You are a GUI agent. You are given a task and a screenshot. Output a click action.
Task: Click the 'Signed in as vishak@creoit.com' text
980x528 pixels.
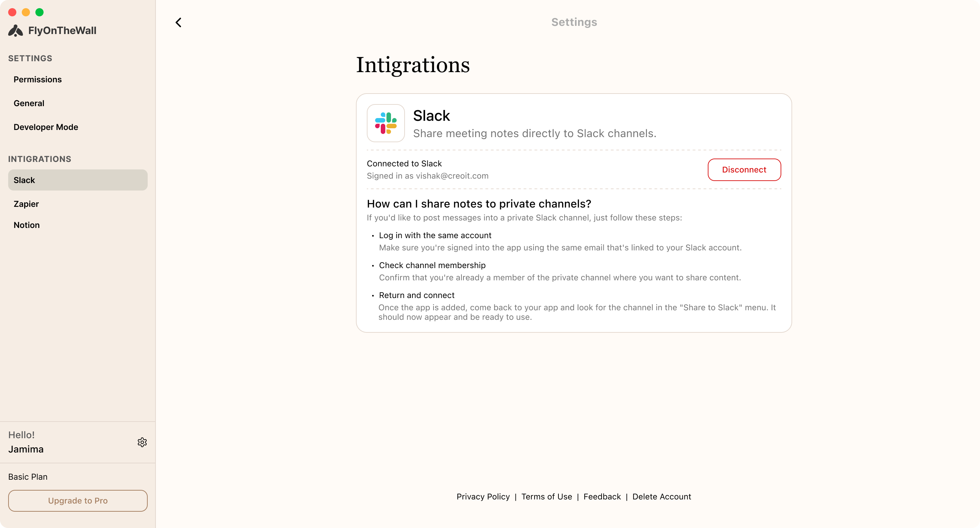(x=428, y=176)
